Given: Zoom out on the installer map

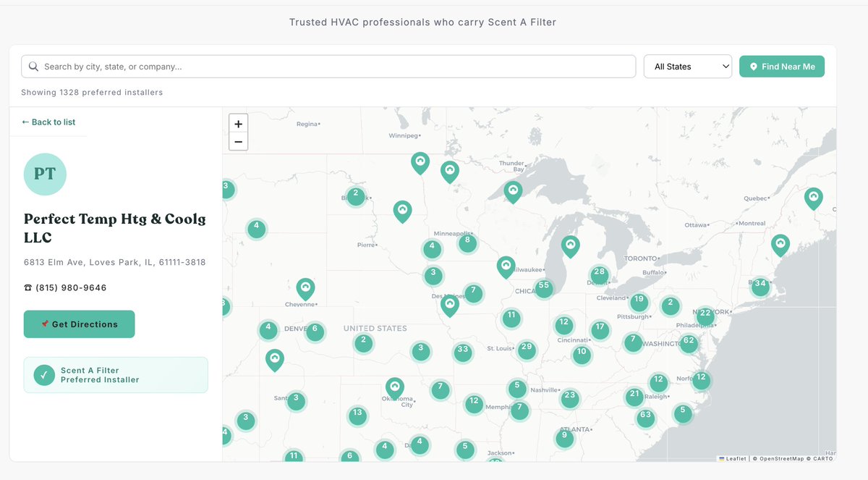Looking at the screenshot, I should pos(238,141).
